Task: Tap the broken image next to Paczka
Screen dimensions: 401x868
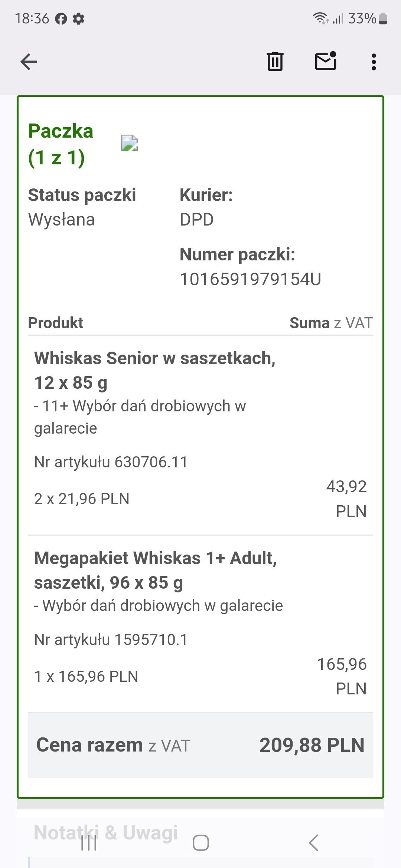Action: pyautogui.click(x=130, y=143)
